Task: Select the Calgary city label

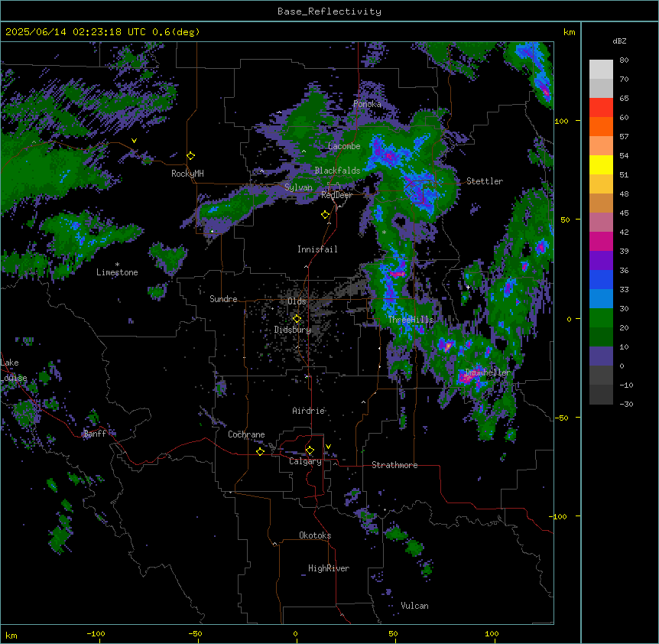Action: (x=305, y=461)
